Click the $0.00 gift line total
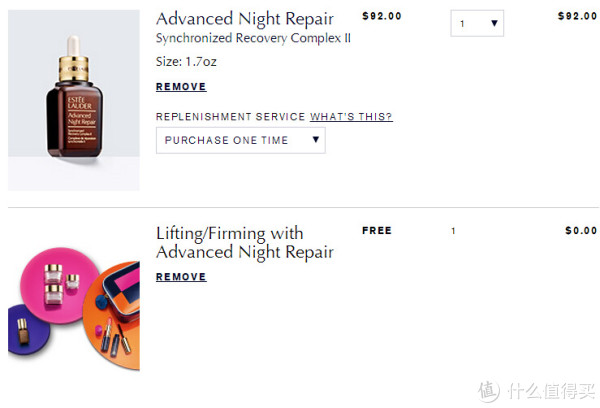600x408 pixels. click(581, 230)
